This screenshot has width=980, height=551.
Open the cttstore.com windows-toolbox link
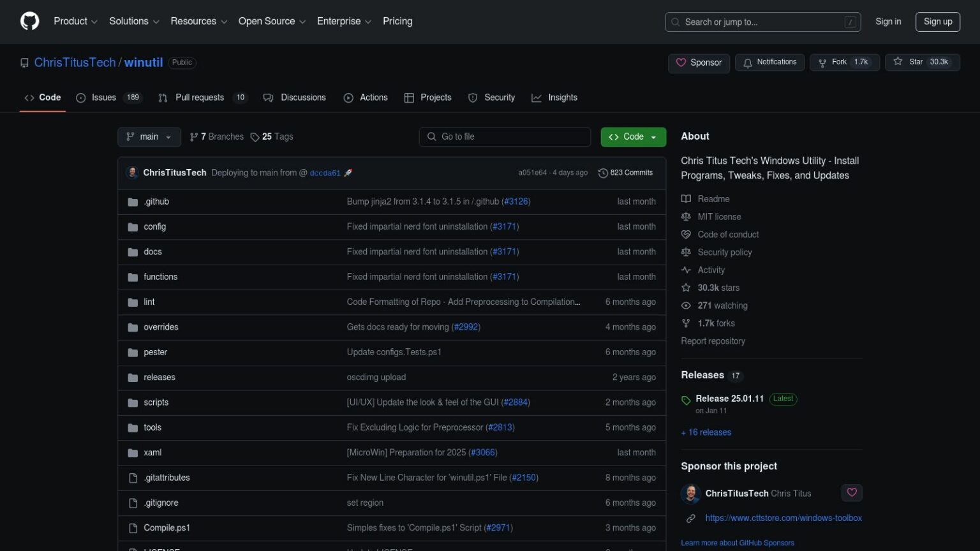pyautogui.click(x=783, y=518)
